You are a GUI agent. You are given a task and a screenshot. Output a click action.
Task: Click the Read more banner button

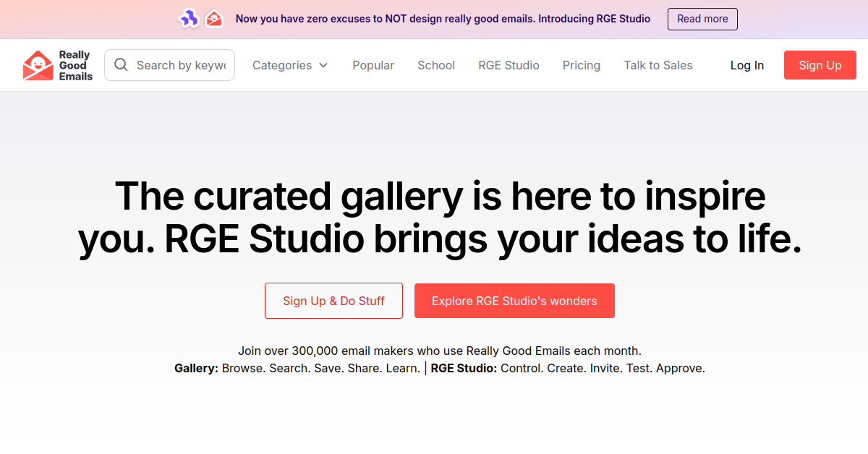point(702,19)
